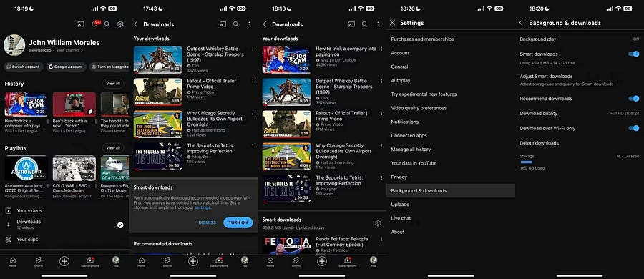Open search on the 17:43 Downloads screen
Screen dimensions: 644x279
coord(235,24)
